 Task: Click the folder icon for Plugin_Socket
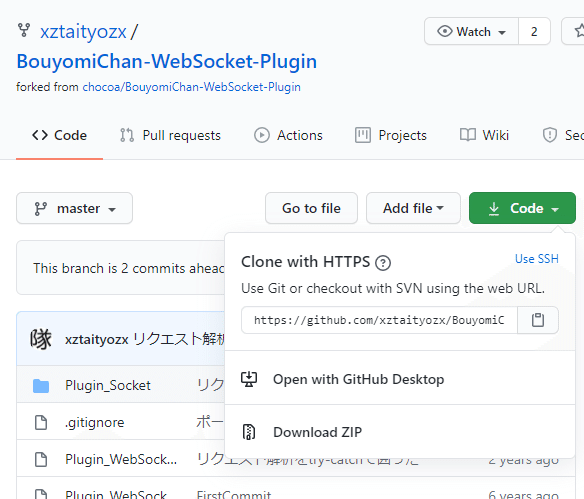(x=41, y=386)
